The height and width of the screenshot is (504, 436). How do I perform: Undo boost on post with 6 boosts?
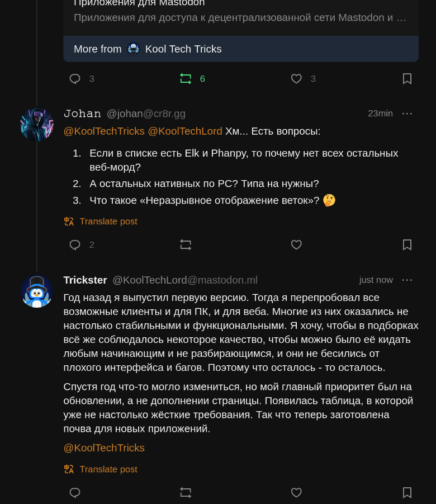click(x=186, y=79)
